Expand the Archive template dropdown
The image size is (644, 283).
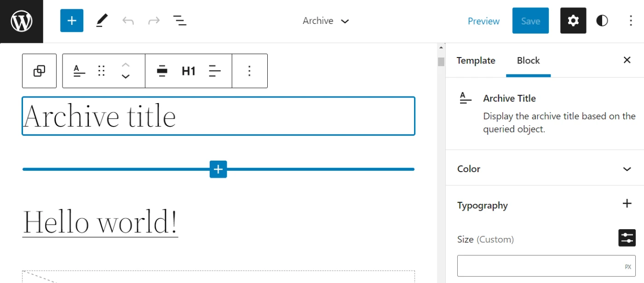point(326,21)
